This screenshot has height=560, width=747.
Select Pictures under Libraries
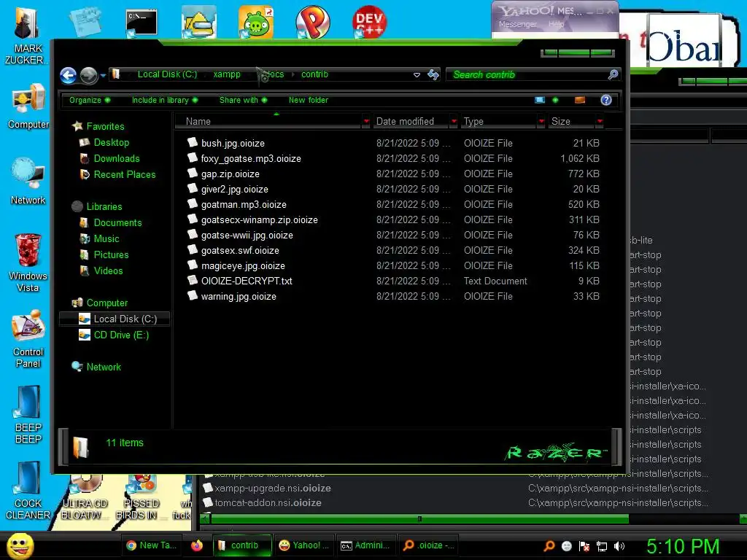(111, 254)
